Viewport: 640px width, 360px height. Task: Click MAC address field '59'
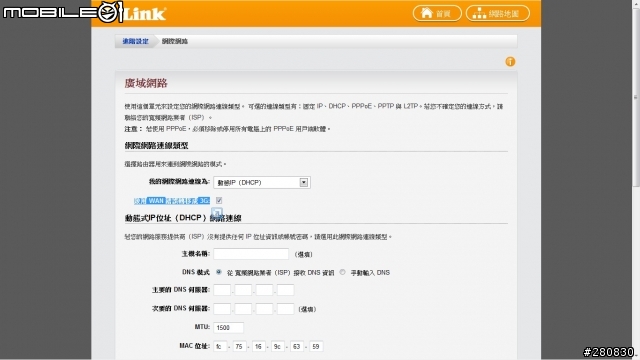tap(316, 347)
